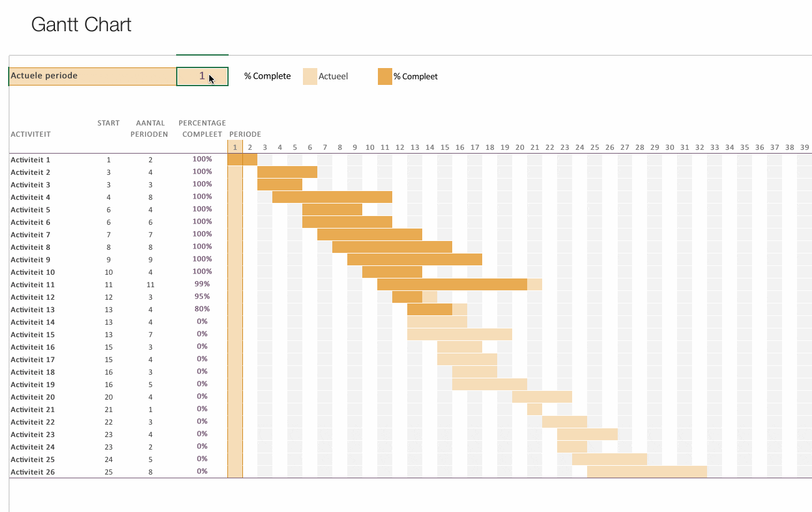Image resolution: width=812 pixels, height=512 pixels.
Task: Click the PERIODE header label
Action: coord(245,134)
